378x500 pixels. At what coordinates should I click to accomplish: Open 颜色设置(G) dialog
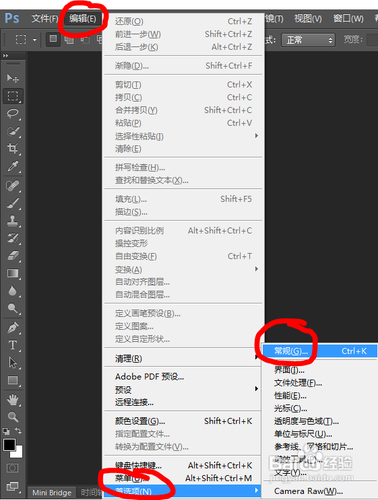[183, 421]
